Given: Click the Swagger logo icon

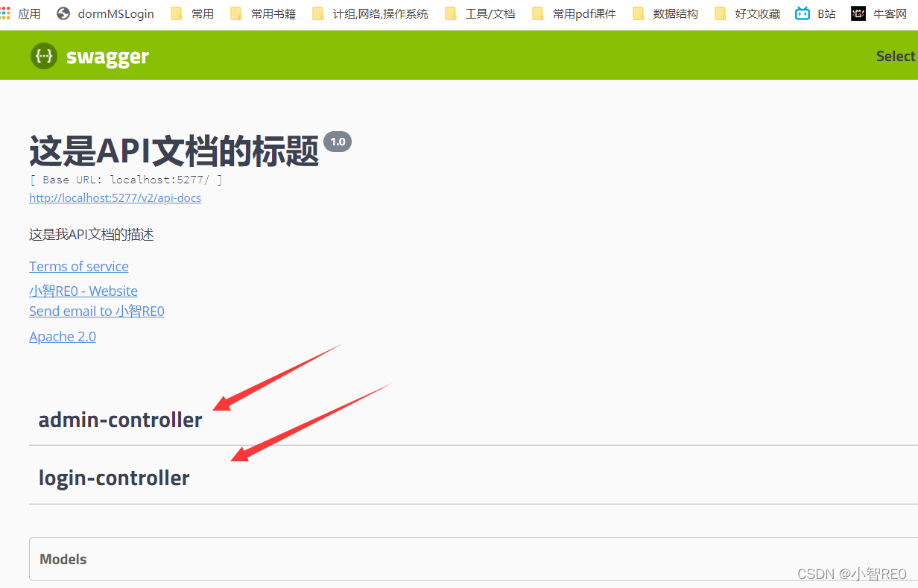Looking at the screenshot, I should click(x=44, y=56).
